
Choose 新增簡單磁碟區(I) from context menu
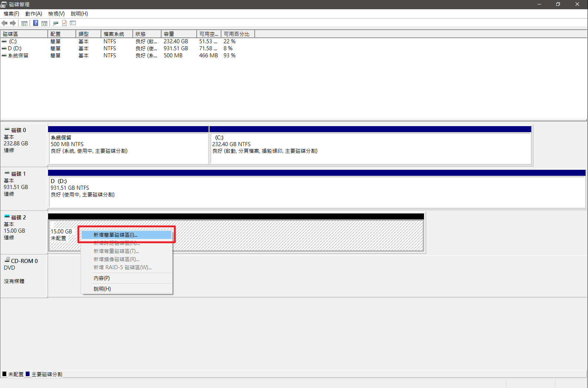pos(115,235)
